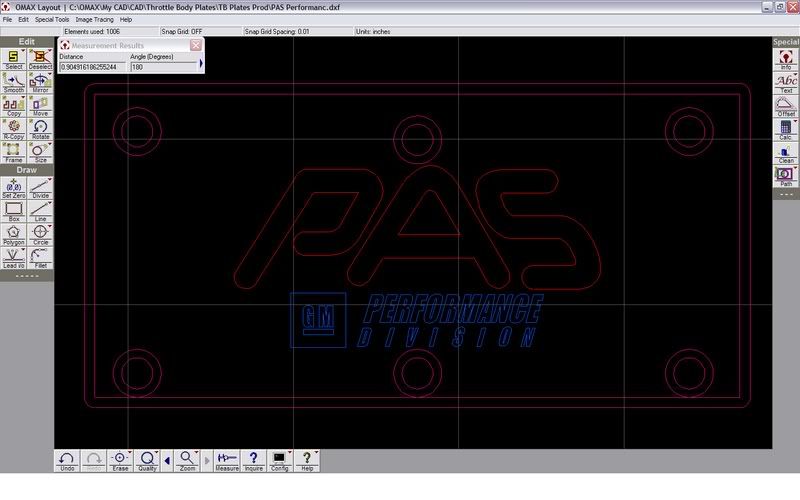
Task: Use the Clean tool
Action: 786,152
